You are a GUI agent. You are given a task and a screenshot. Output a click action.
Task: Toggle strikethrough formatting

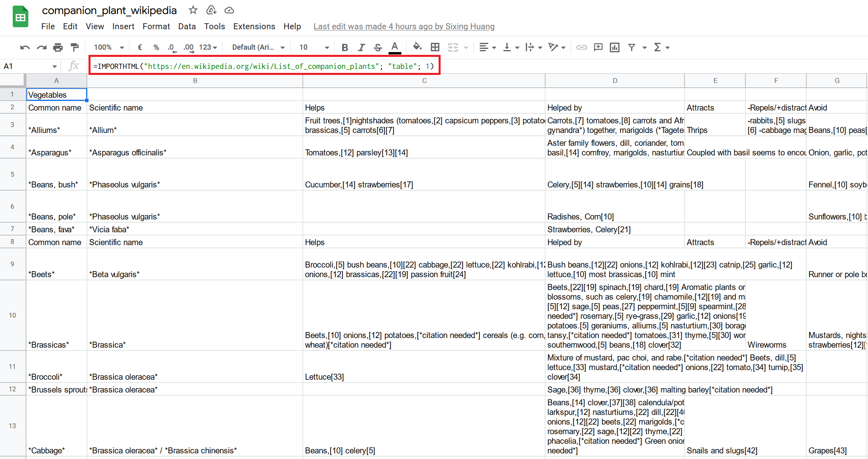378,48
